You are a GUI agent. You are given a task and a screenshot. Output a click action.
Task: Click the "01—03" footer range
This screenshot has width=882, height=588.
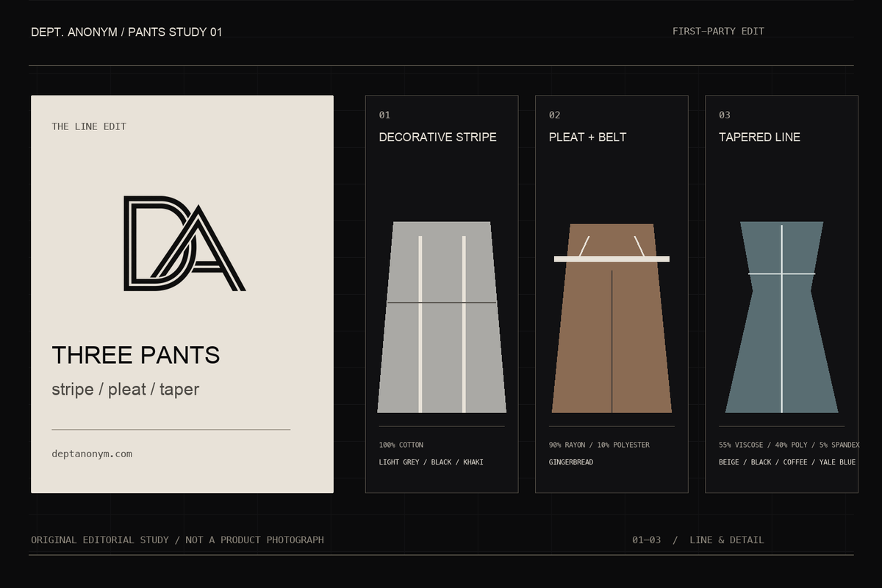pyautogui.click(x=646, y=540)
